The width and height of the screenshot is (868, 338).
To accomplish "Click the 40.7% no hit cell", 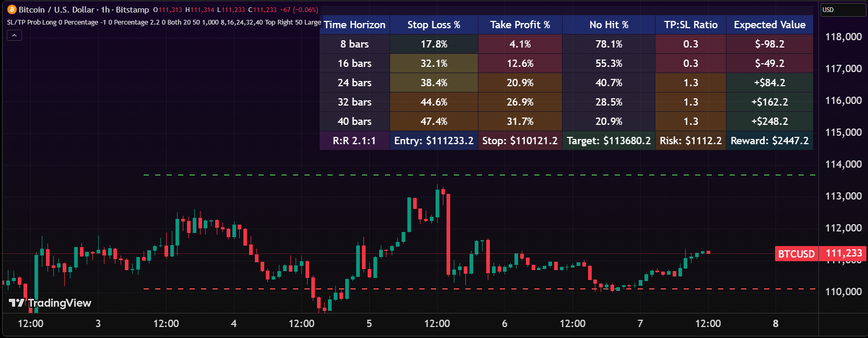I will 609,83.
